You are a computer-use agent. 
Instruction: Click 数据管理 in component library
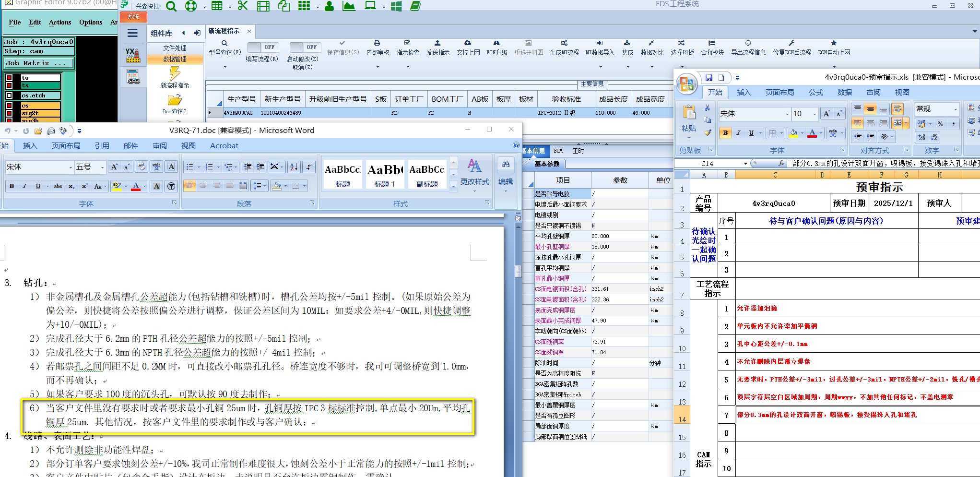175,59
